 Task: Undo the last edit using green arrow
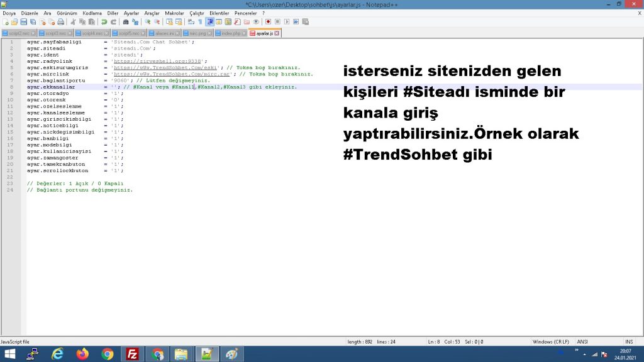tap(104, 22)
